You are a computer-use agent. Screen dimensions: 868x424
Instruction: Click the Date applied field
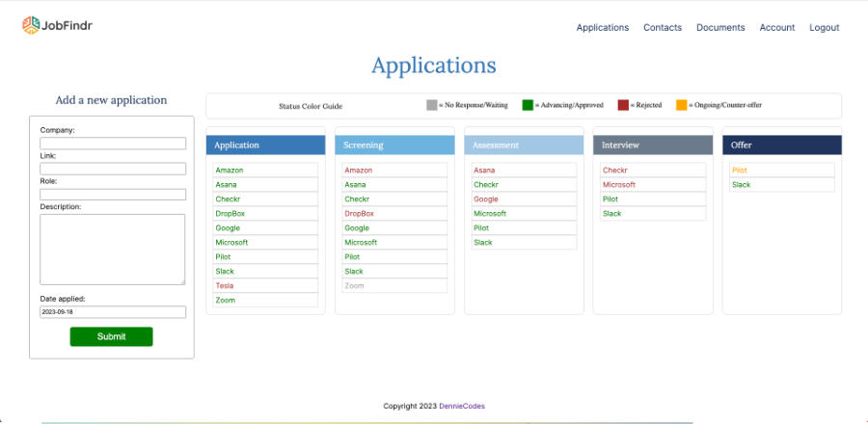pyautogui.click(x=113, y=312)
